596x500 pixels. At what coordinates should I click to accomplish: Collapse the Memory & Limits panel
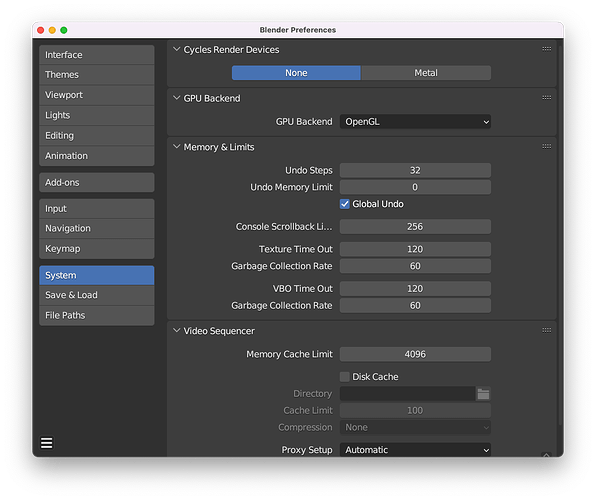176,146
